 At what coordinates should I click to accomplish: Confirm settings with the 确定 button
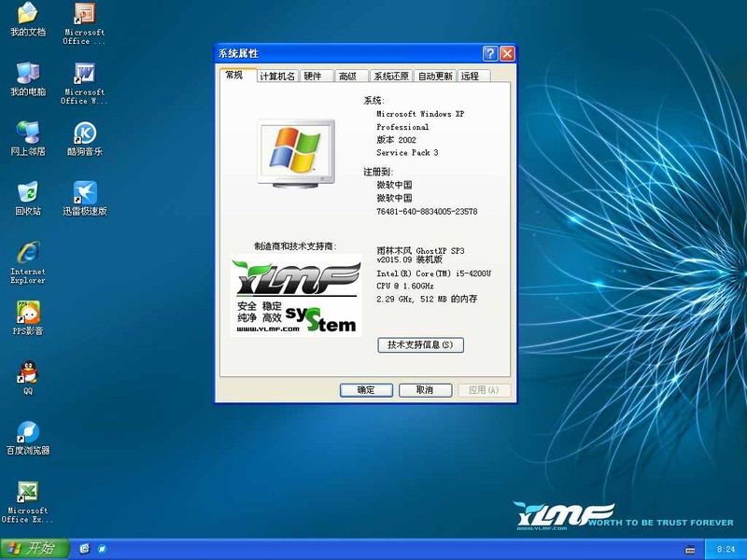(x=365, y=390)
